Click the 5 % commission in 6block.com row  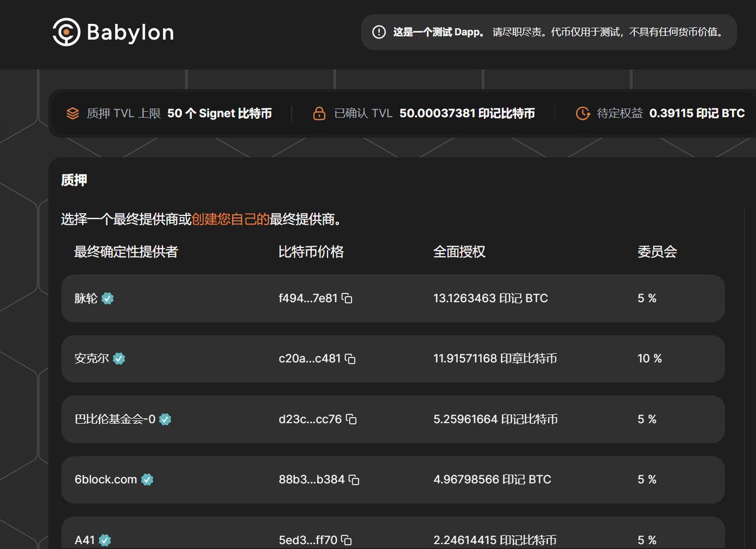(647, 480)
